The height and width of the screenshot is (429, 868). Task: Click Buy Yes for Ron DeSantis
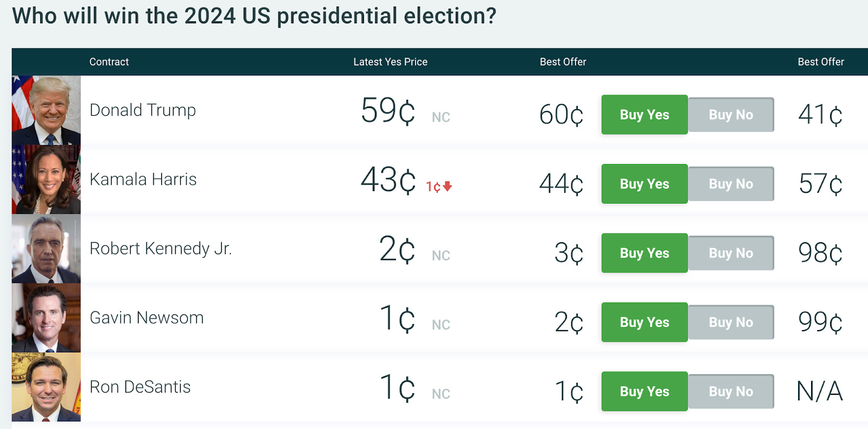click(644, 391)
